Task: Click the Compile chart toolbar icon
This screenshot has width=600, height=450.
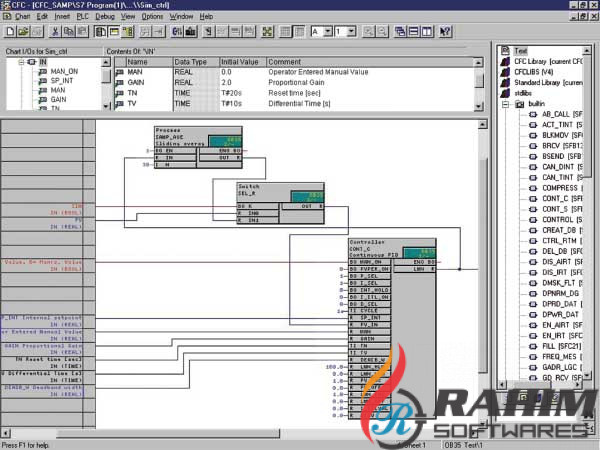Action: [x=177, y=31]
